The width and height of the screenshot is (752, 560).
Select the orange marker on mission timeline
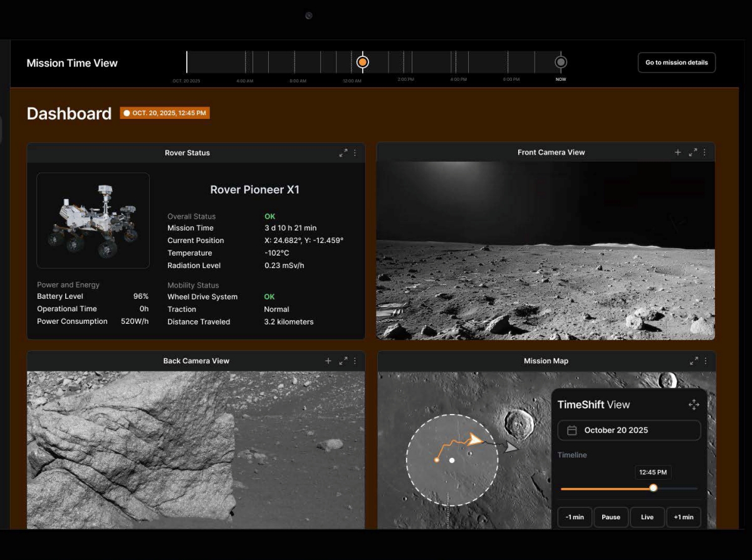362,62
